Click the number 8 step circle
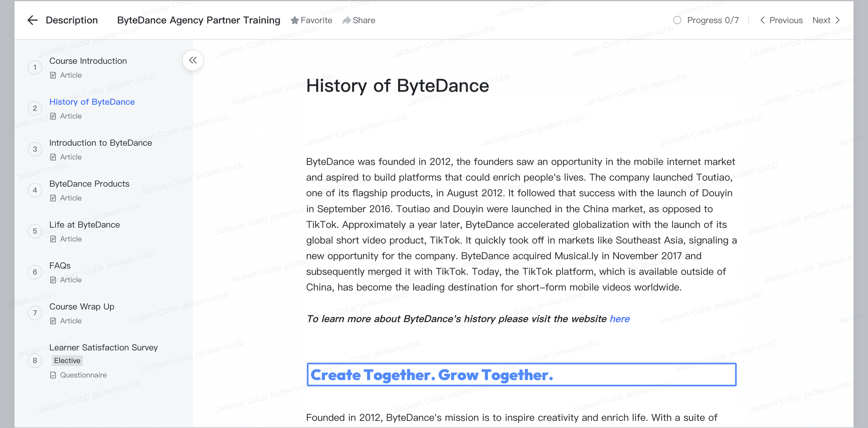The height and width of the screenshot is (428, 868). [35, 361]
